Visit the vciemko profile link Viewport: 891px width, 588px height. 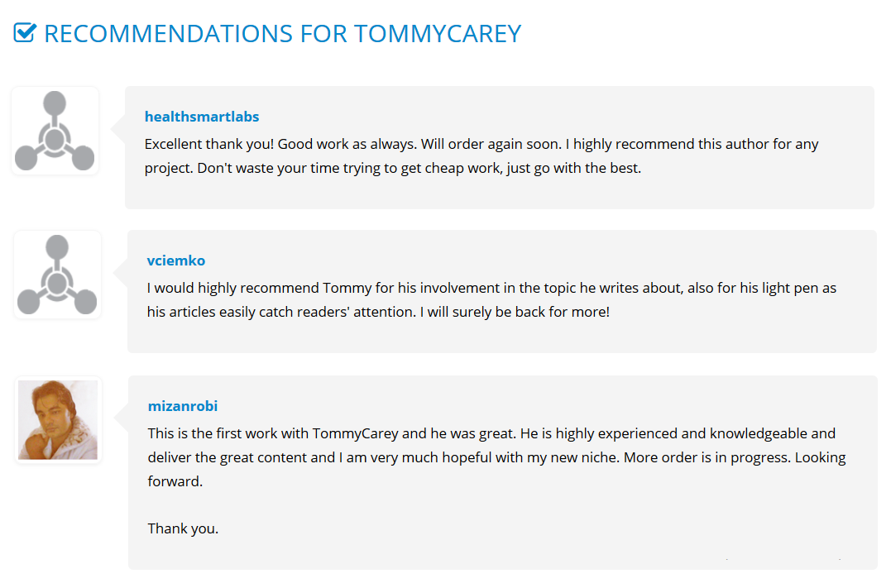pyautogui.click(x=175, y=261)
